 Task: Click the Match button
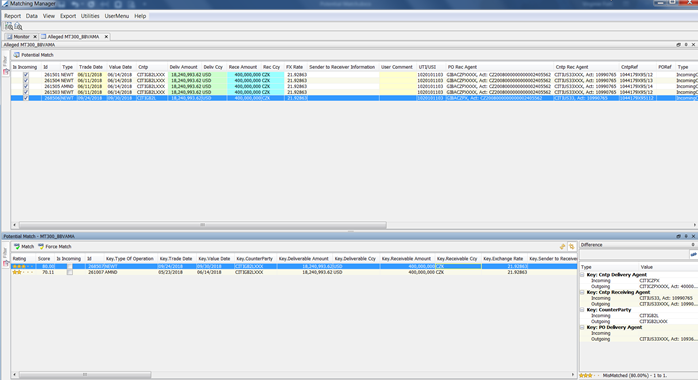[24, 246]
